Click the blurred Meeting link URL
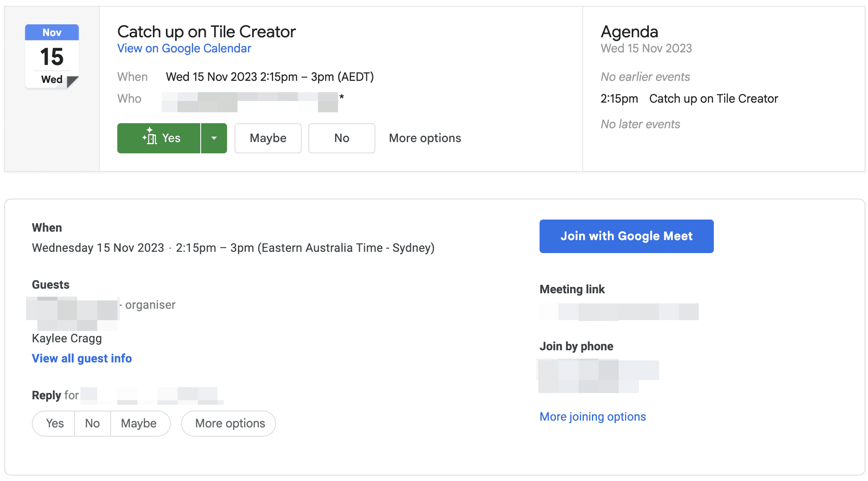868x481 pixels. tap(618, 312)
